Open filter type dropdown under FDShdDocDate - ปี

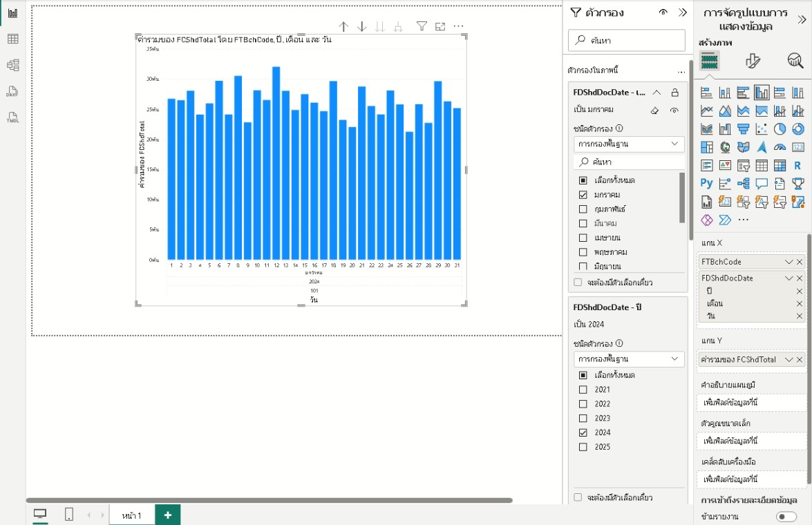[629, 359]
